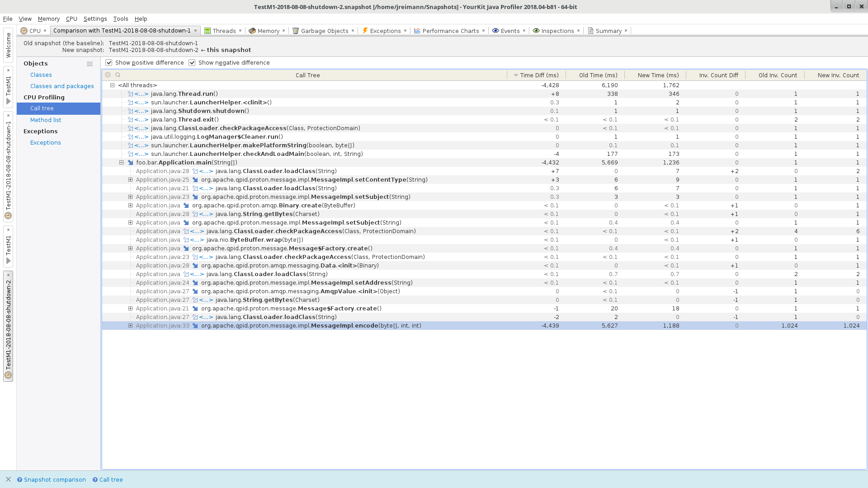Open the call tree settings gear icon
The width and height of the screenshot is (868, 488).
(108, 75)
